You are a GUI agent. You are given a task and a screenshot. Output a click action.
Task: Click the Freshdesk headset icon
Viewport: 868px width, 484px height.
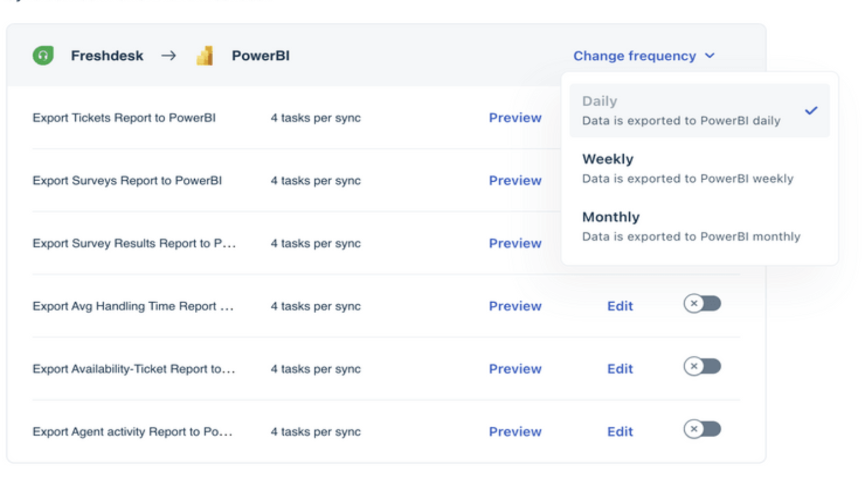click(43, 55)
